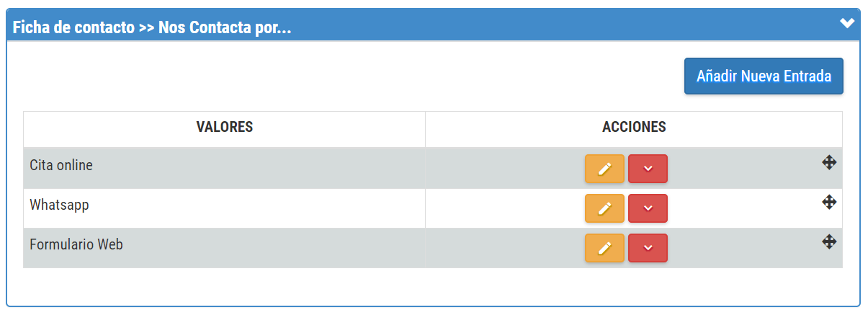Image resolution: width=868 pixels, height=310 pixels.
Task: Click the move handle on the Cita online row
Action: (829, 163)
